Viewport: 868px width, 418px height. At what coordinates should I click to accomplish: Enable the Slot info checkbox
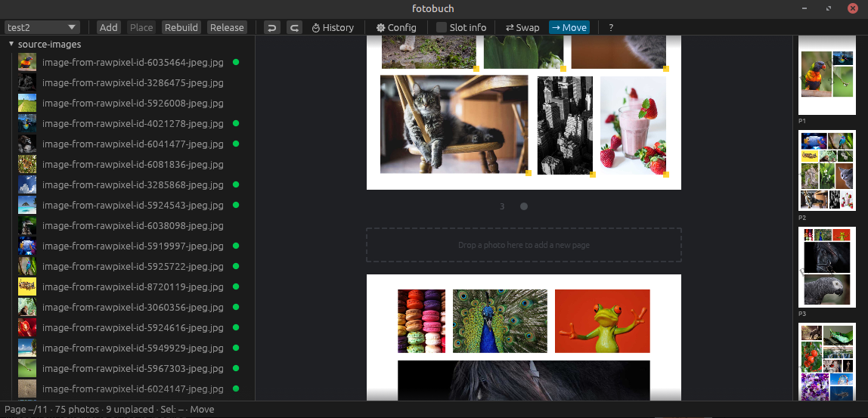pyautogui.click(x=442, y=27)
